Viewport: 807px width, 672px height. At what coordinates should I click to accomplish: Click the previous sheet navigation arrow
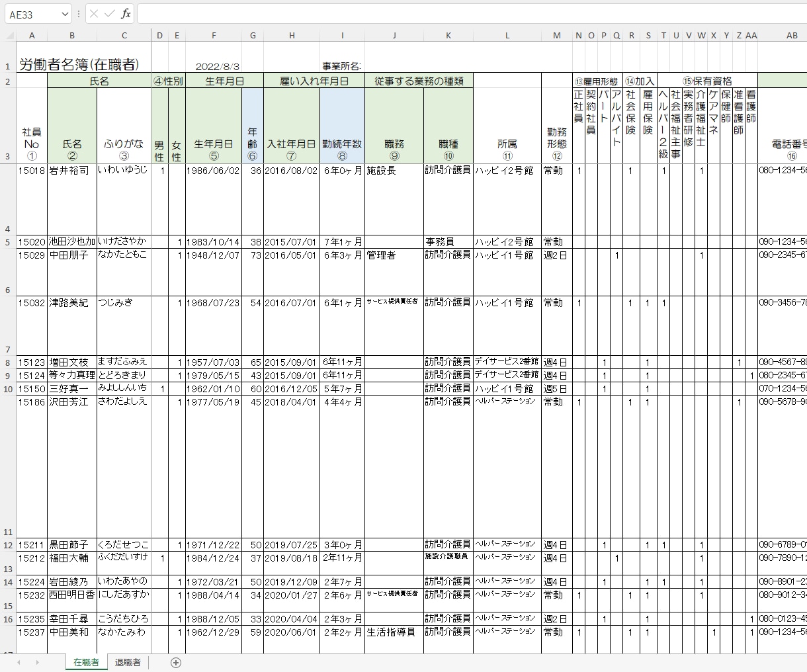tap(19, 663)
